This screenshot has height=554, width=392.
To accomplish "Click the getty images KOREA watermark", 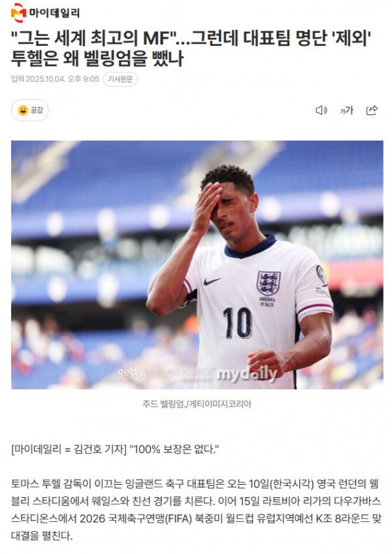I will [166, 373].
